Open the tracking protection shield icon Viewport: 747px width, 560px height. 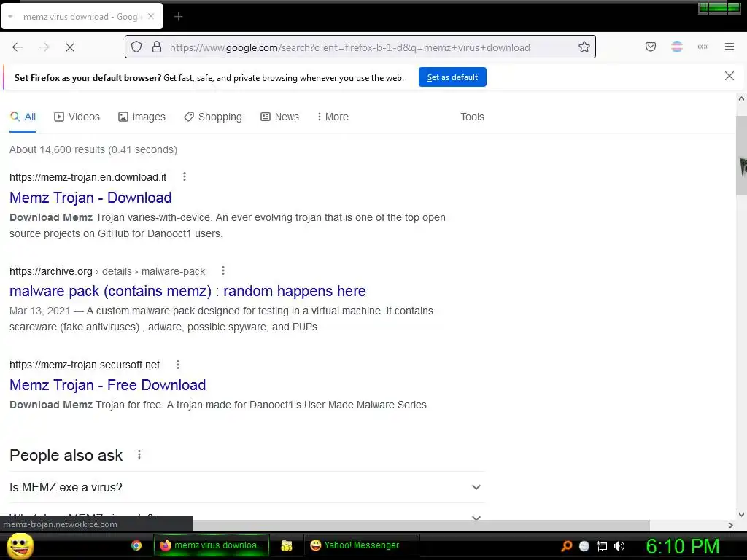136,47
